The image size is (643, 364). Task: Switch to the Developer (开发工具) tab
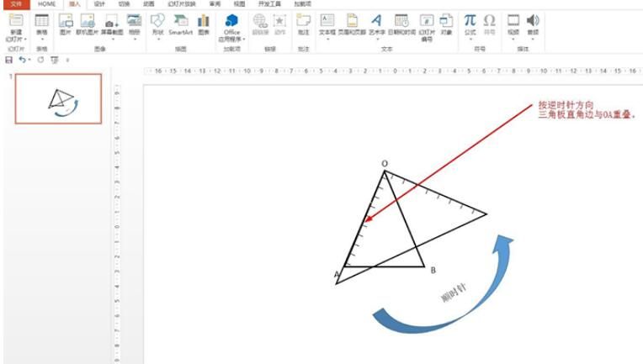point(269,4)
